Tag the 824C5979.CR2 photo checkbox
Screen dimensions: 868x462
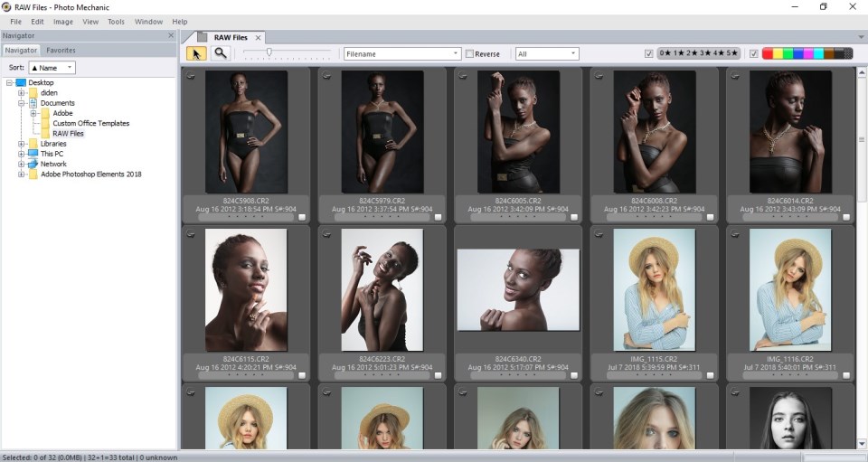point(439,218)
